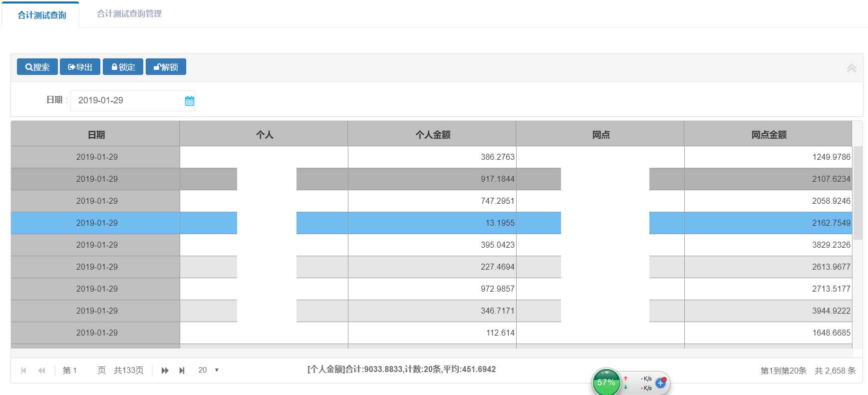Select the cell with value 2713.5177
868x395 pixels.
(768, 289)
